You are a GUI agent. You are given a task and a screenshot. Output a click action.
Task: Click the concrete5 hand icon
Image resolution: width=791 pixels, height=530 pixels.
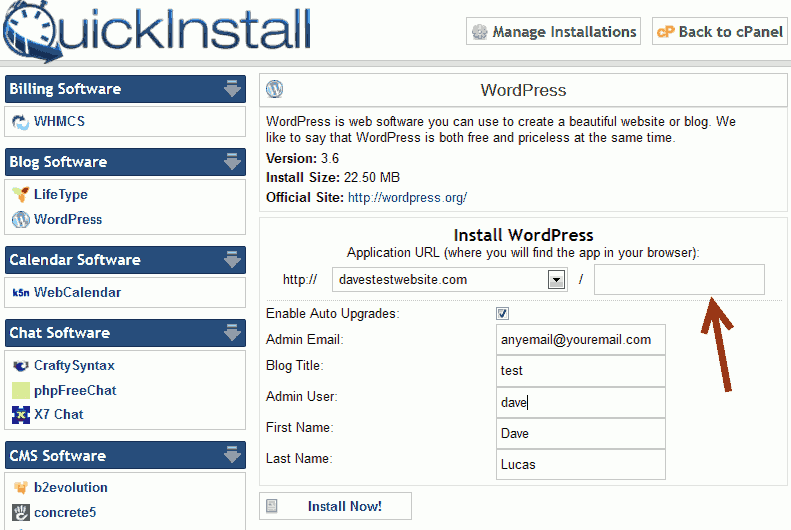click(21, 512)
